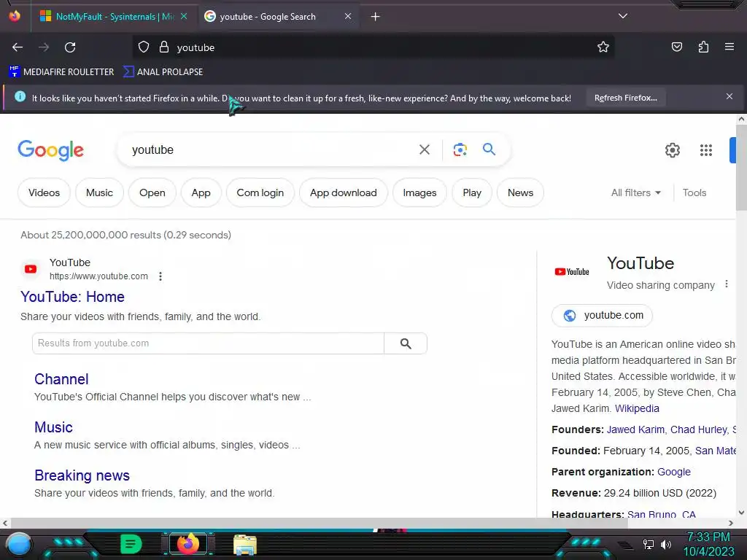Open the Jawed Karim founder link

pyautogui.click(x=635, y=429)
